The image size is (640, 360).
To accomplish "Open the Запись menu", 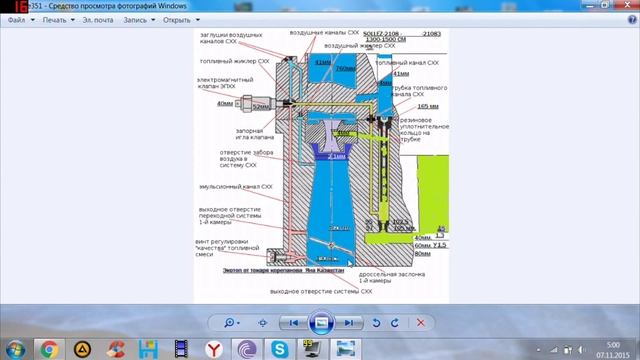I will (135, 20).
